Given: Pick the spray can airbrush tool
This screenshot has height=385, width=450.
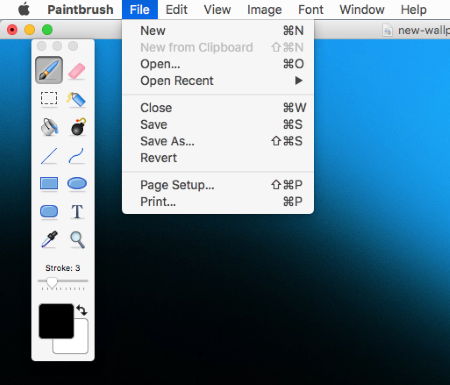Looking at the screenshot, I should [x=77, y=99].
